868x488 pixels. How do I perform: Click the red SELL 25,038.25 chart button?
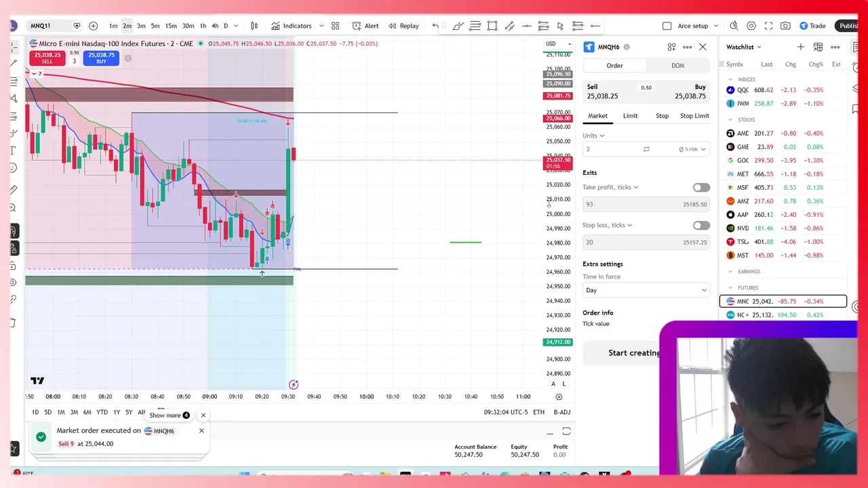[x=47, y=58]
